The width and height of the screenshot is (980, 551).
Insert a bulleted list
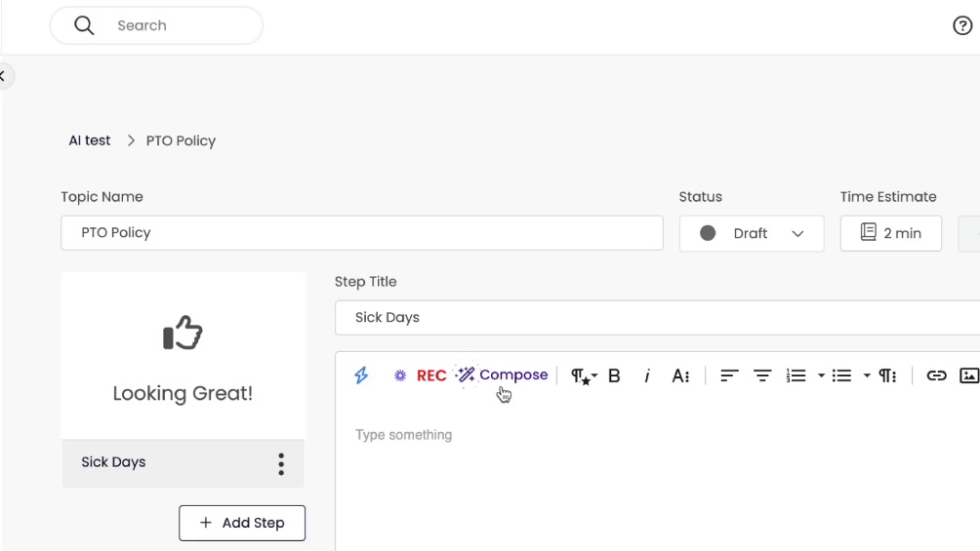pyautogui.click(x=841, y=375)
